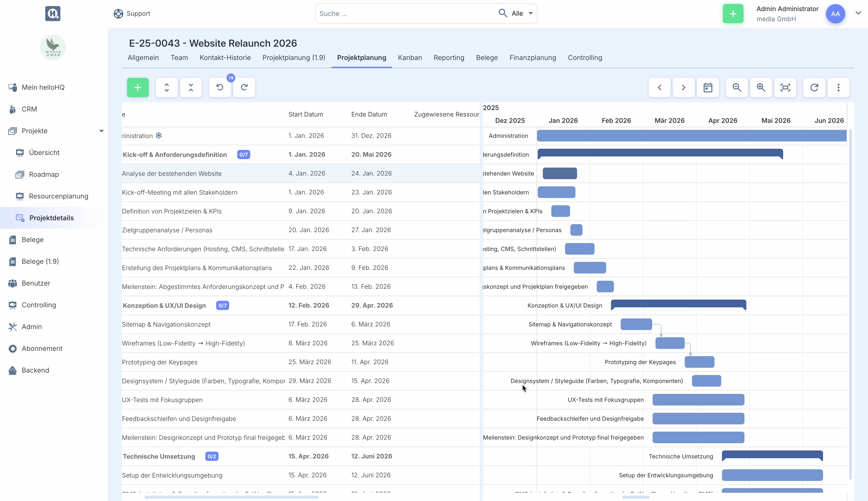Expand all rows in the Gantt toolbar
This screenshot has width=868, height=501.
[x=167, y=87]
